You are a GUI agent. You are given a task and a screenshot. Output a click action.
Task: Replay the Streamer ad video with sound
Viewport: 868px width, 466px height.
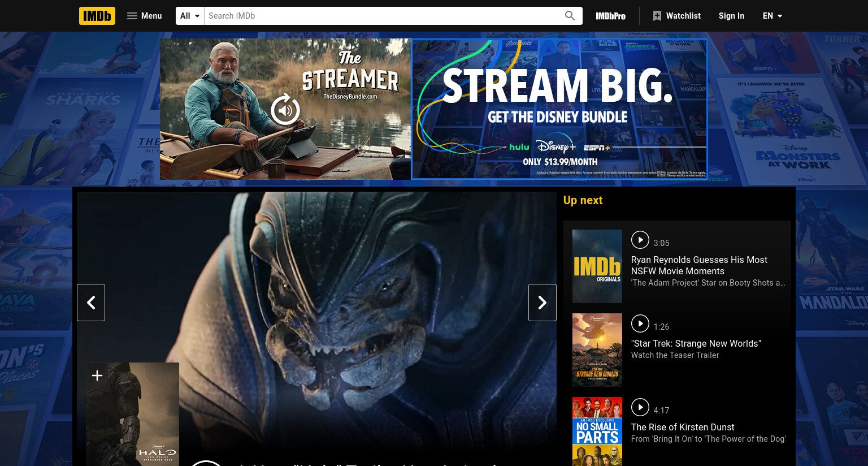click(x=285, y=109)
